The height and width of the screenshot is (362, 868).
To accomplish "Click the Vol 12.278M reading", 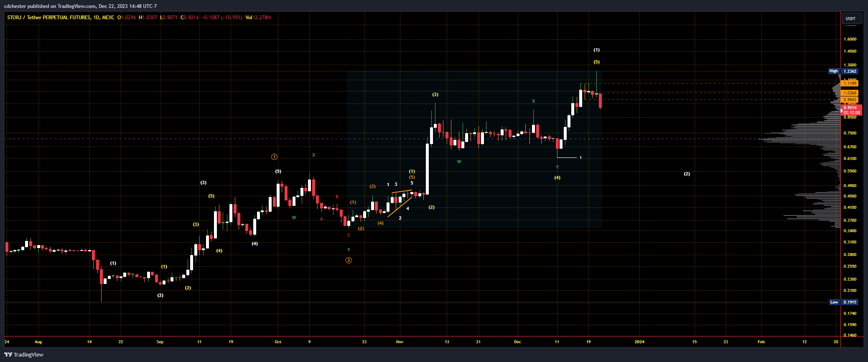I will point(258,18).
